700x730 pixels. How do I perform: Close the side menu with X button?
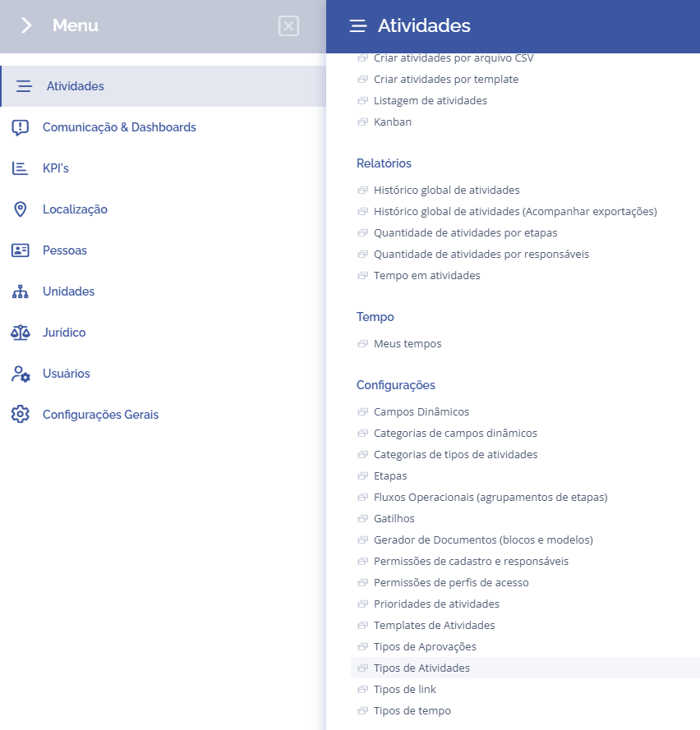coord(288,26)
